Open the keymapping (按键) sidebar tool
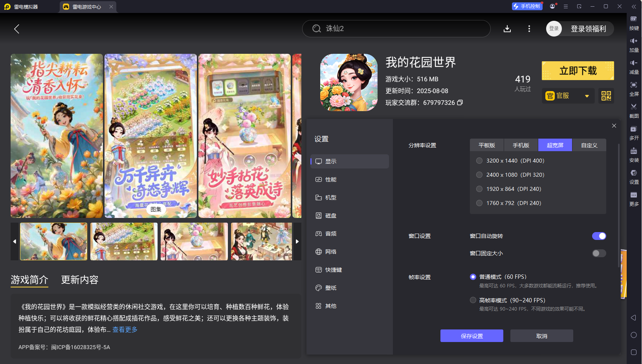642x364 pixels. coord(634,22)
